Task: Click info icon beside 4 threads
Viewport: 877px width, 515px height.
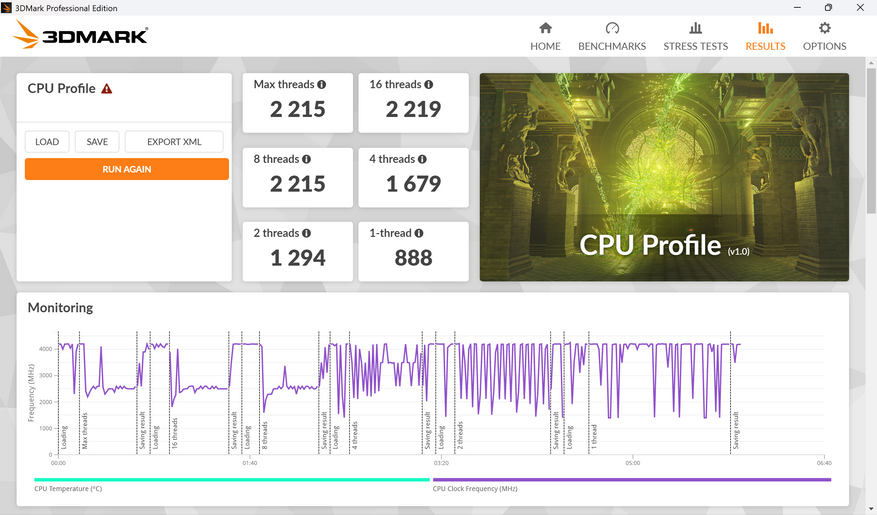Action: (422, 159)
